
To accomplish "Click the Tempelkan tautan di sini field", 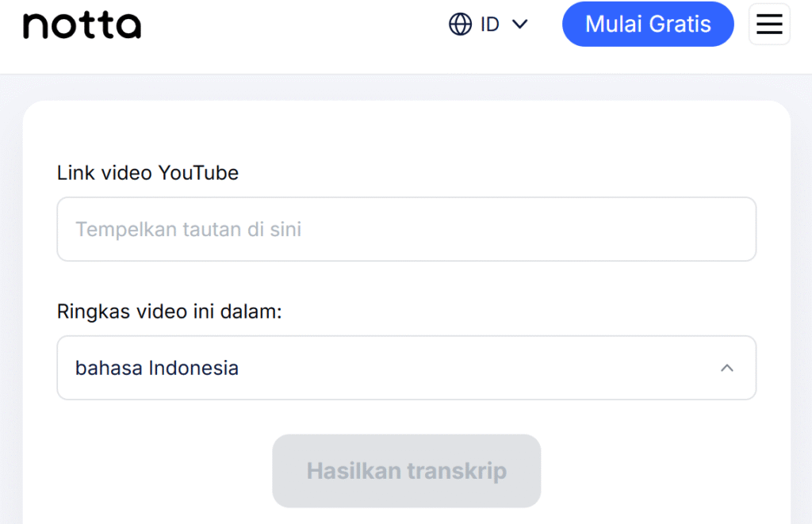I will pyautogui.click(x=406, y=229).
